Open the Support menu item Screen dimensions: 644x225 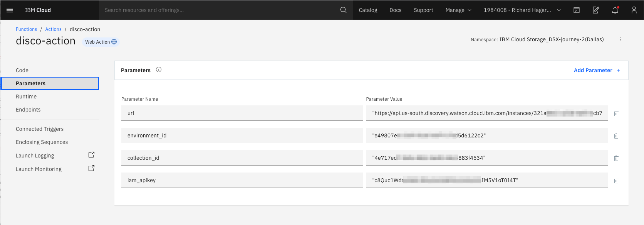[423, 10]
